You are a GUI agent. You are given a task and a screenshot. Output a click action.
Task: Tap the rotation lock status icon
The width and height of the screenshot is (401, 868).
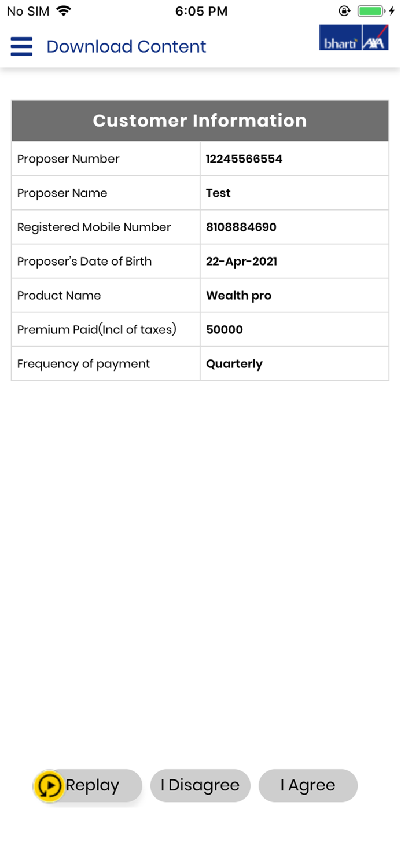(345, 11)
